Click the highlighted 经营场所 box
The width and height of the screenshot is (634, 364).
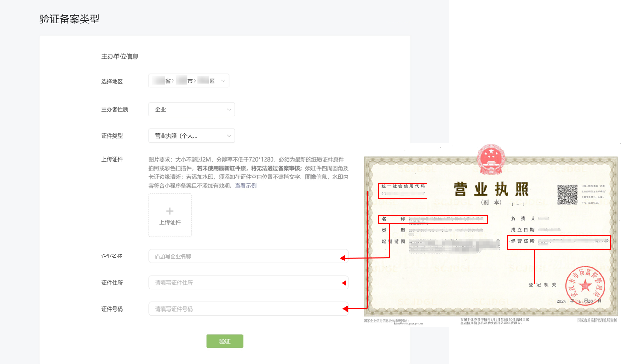pyautogui.click(x=559, y=242)
